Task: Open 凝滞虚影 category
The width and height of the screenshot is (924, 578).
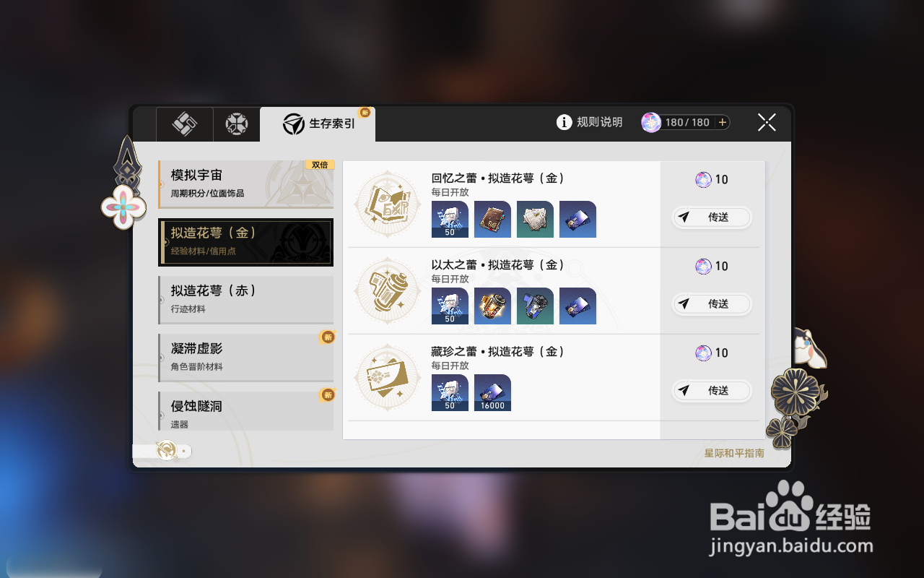Action: click(246, 358)
